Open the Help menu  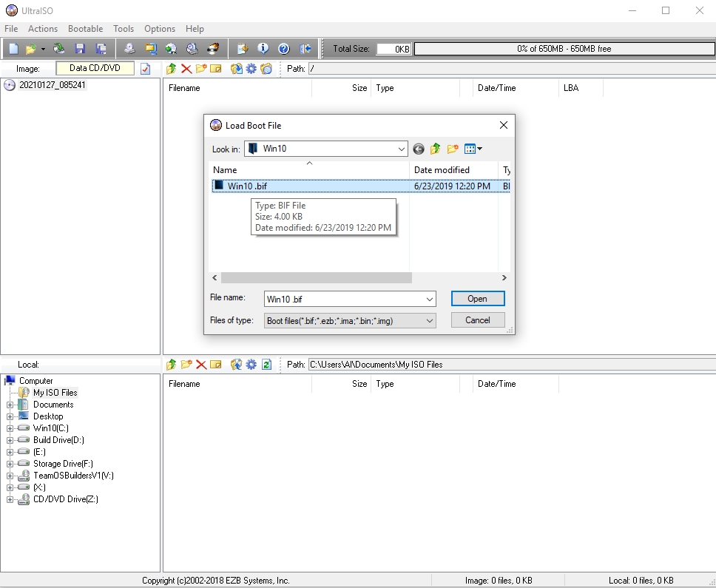195,29
